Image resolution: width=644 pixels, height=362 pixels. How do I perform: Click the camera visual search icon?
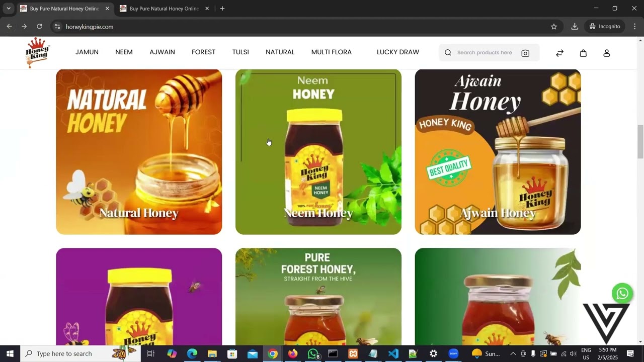pyautogui.click(x=525, y=52)
